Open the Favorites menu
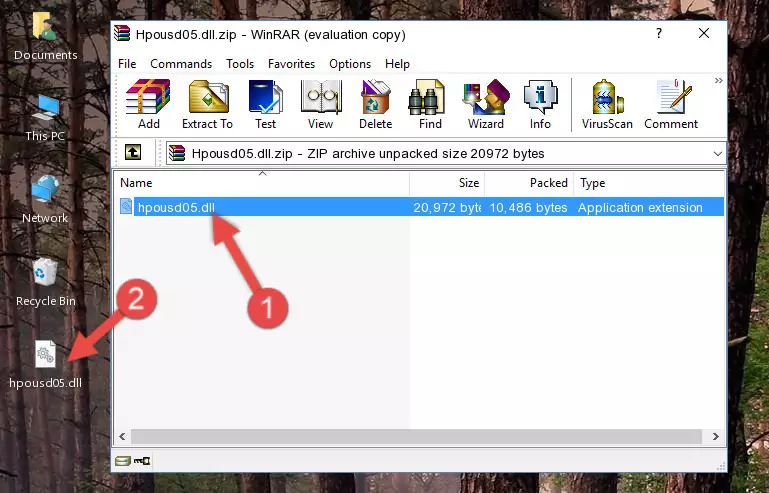Image resolution: width=769 pixels, height=493 pixels. [x=291, y=64]
